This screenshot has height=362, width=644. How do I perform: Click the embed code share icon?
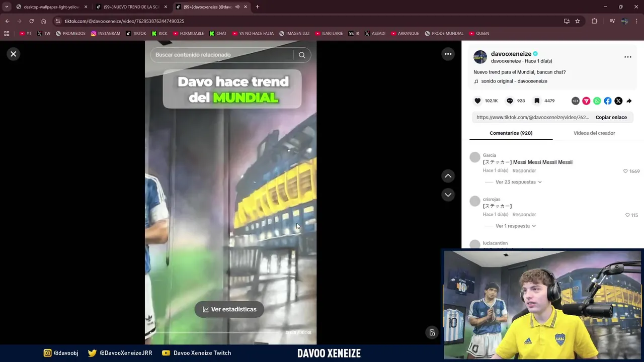[576, 101]
